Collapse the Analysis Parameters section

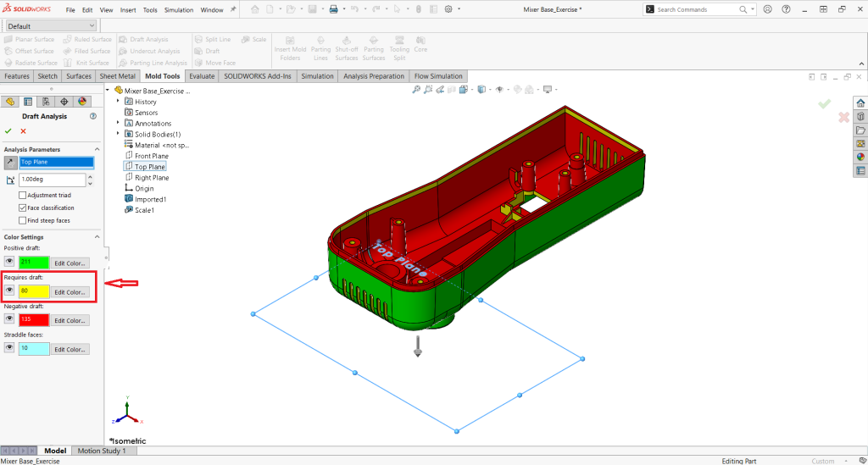95,150
